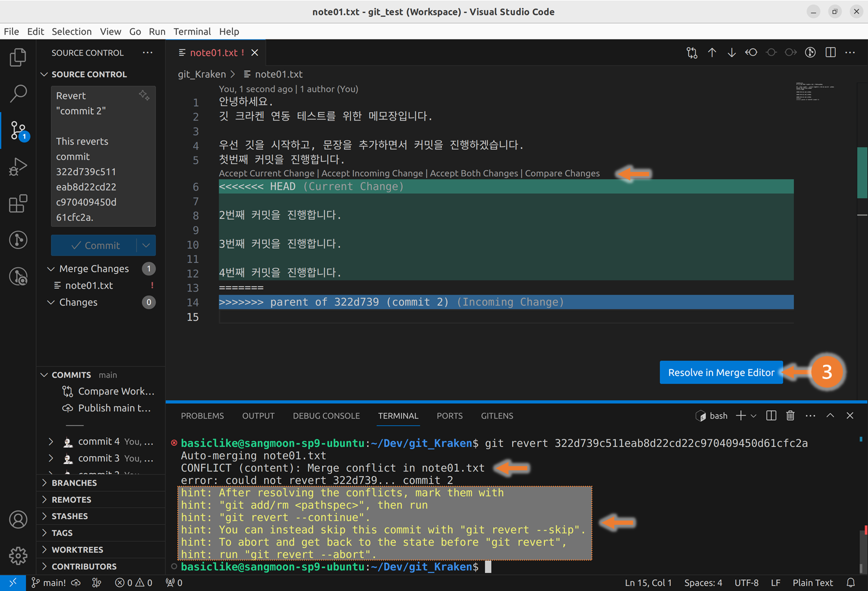
Task: Click the commit message input box
Action: 103,156
